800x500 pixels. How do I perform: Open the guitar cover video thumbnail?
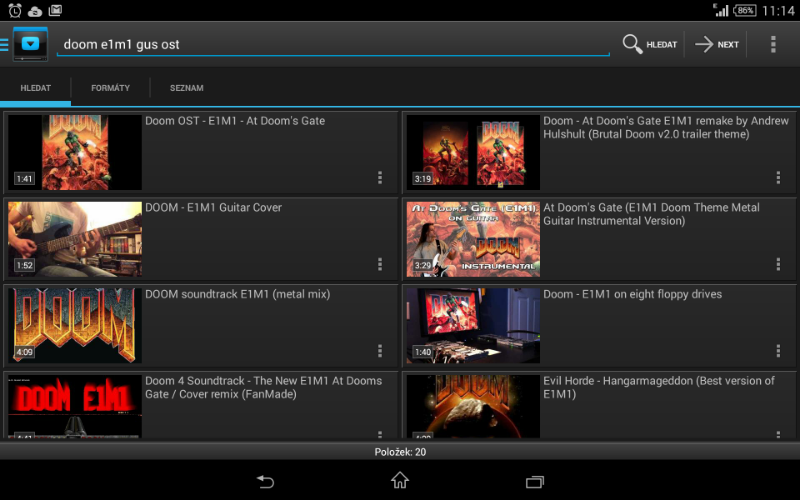click(75, 239)
